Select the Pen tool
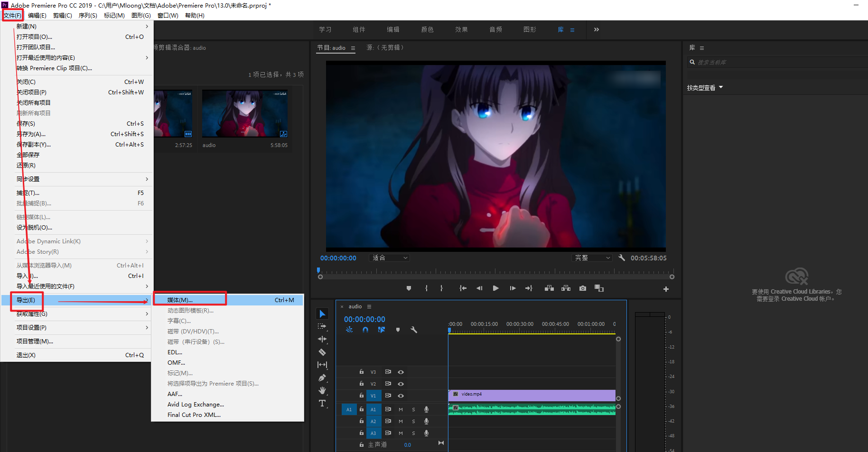Image resolution: width=868 pixels, height=452 pixels. [x=322, y=378]
